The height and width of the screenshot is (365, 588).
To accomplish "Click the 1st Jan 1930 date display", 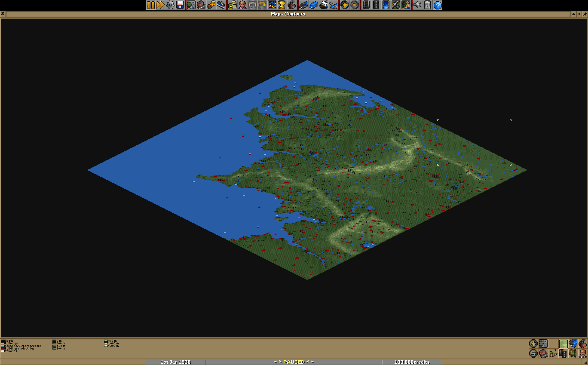I will click(x=175, y=362).
